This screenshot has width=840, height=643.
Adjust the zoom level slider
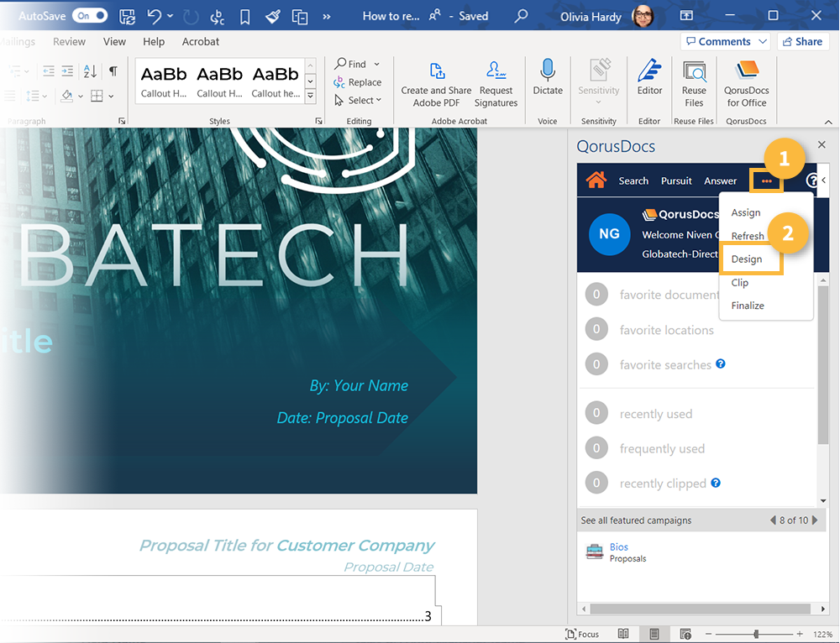[757, 634]
